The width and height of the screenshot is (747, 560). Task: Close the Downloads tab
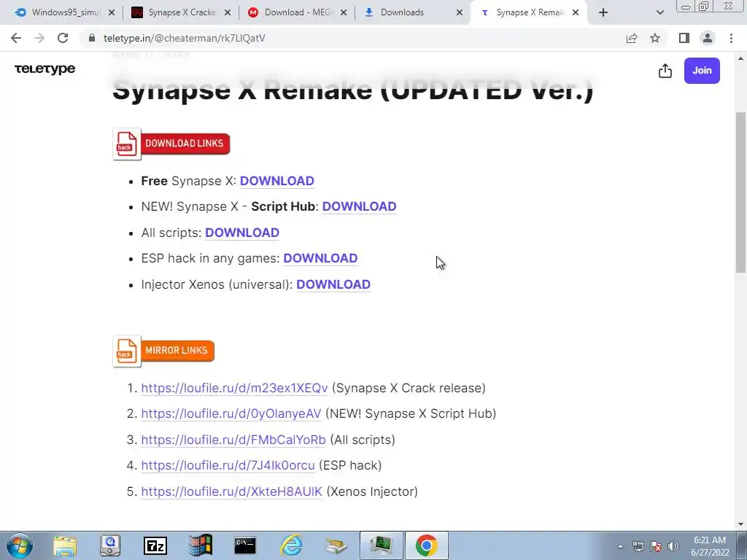point(460,12)
